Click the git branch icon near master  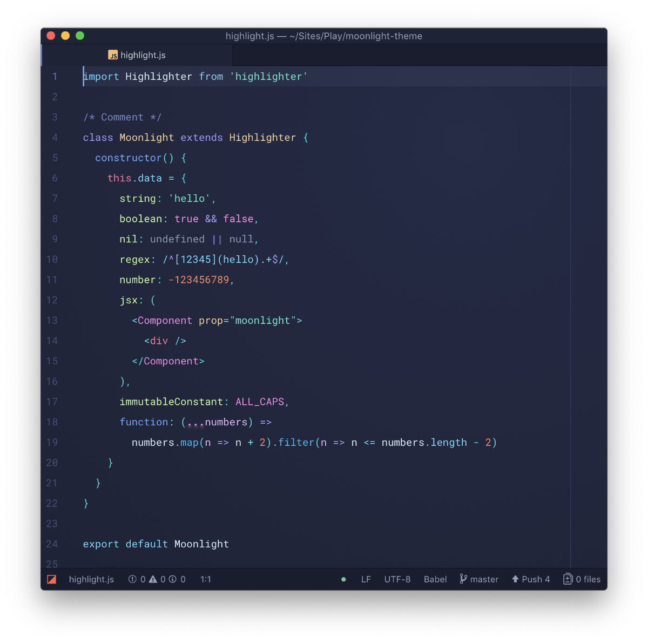(x=463, y=579)
